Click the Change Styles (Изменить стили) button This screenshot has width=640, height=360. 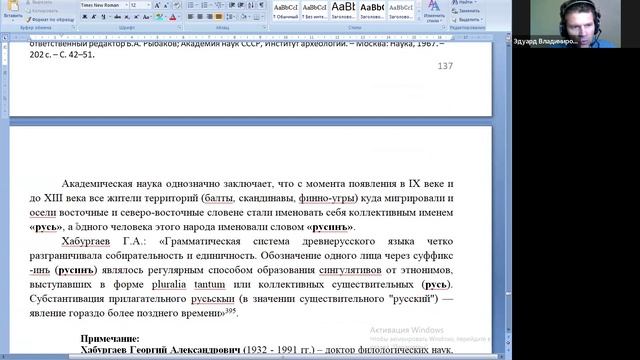[x=434, y=11]
